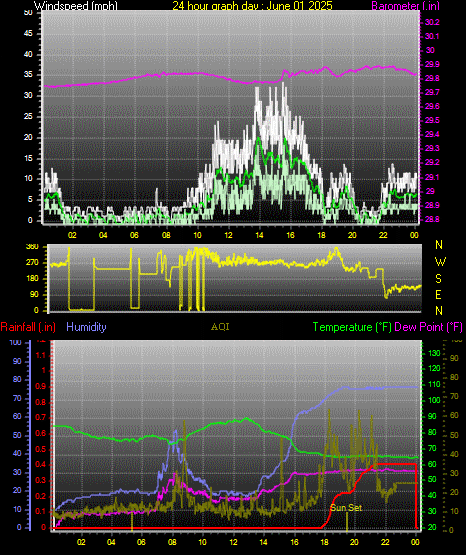
Task: Click the 0.5 value on rainfall axis
Action: pos(41,450)
